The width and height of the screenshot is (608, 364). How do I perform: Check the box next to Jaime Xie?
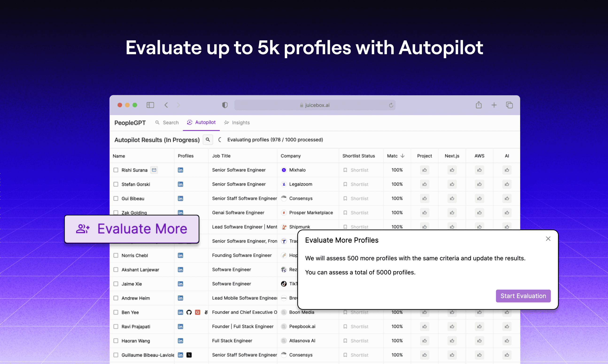point(116,284)
